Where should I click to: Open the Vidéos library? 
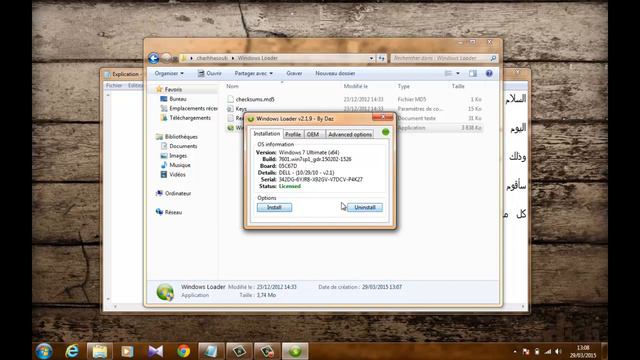click(x=178, y=174)
